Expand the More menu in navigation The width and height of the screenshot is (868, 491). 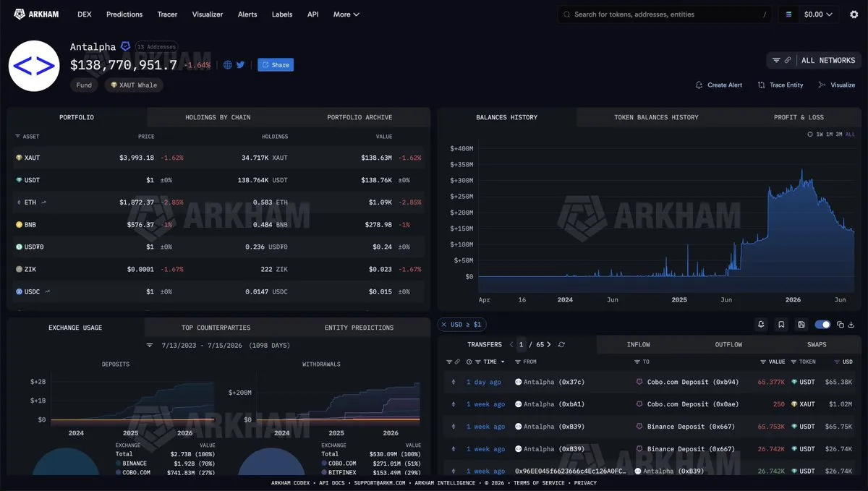[x=346, y=14]
